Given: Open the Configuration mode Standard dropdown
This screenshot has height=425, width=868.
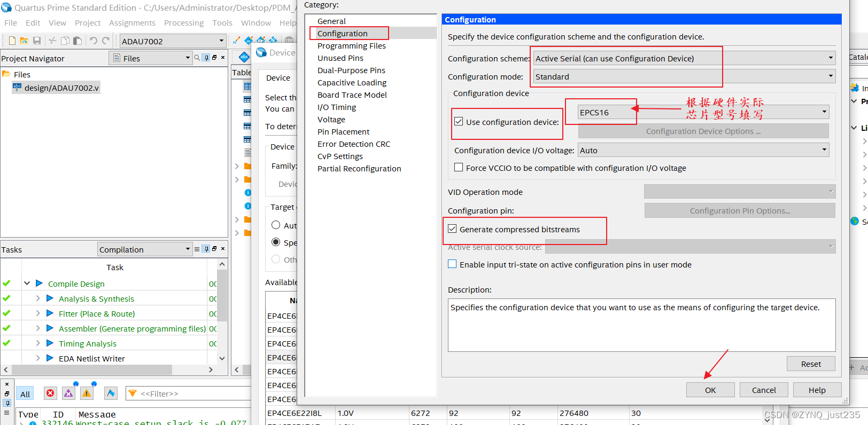Looking at the screenshot, I should click(x=684, y=76).
